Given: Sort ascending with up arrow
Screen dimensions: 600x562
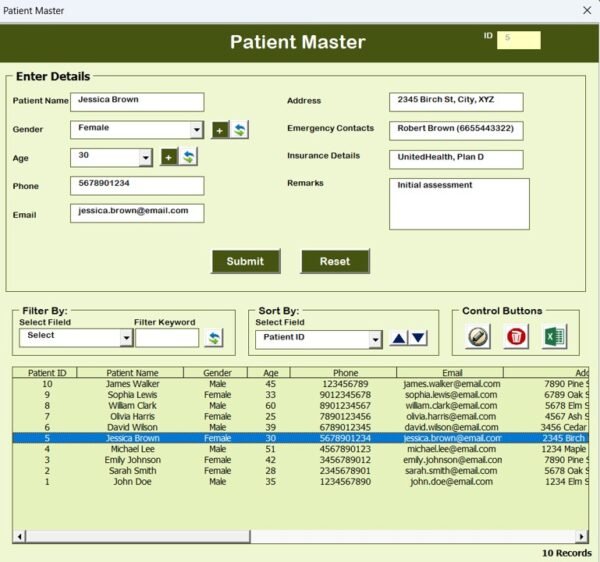Looking at the screenshot, I should 399,339.
